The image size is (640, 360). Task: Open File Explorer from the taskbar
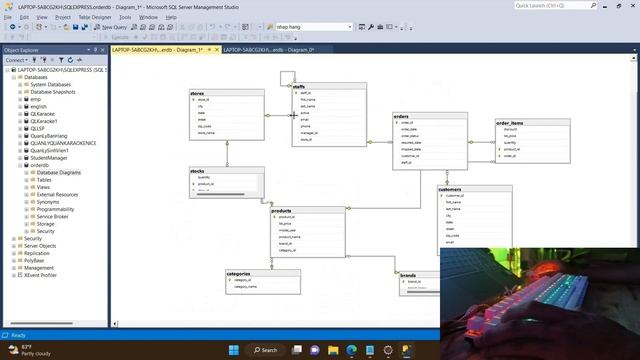point(333,350)
